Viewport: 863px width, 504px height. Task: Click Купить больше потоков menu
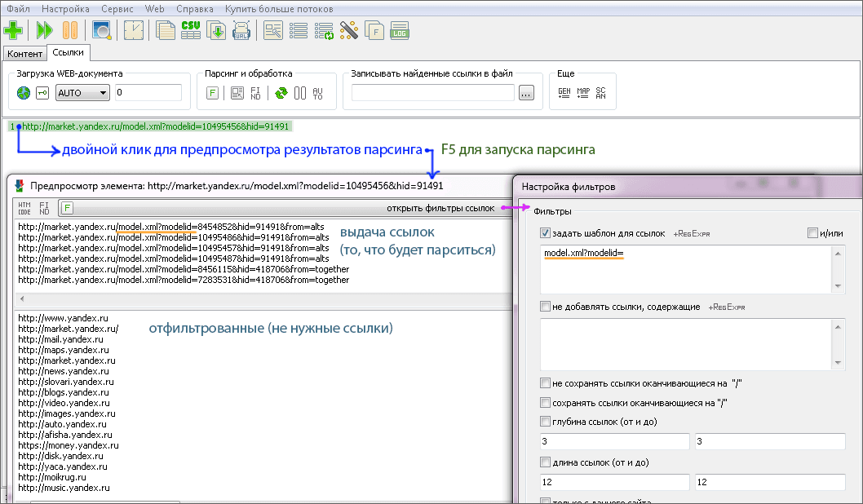[x=279, y=9]
